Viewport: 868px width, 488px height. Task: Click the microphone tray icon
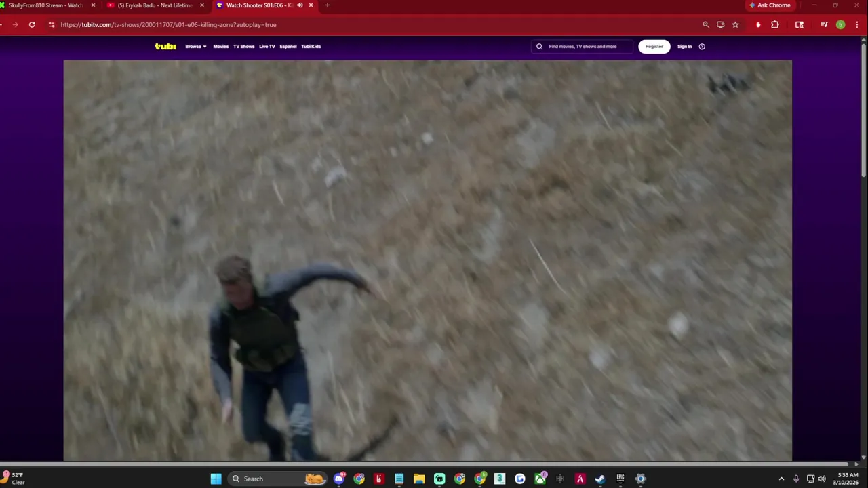(796, 479)
